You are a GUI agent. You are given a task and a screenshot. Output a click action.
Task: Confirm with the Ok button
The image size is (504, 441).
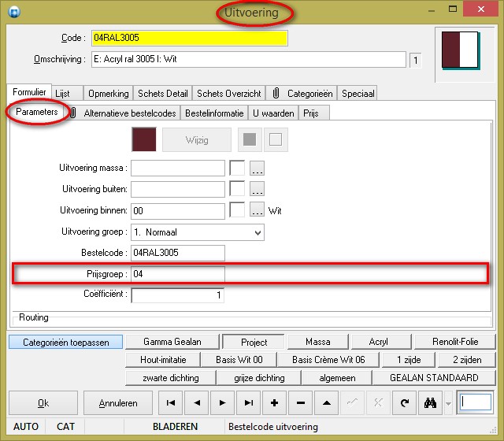point(43,403)
